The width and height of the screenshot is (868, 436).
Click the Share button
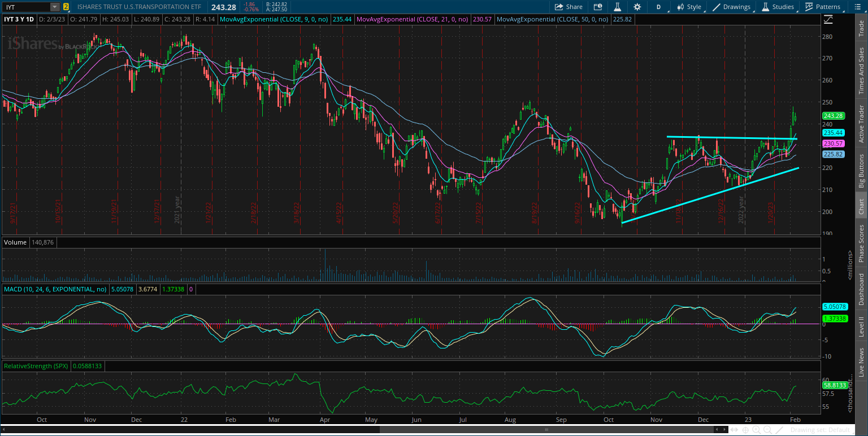point(568,7)
